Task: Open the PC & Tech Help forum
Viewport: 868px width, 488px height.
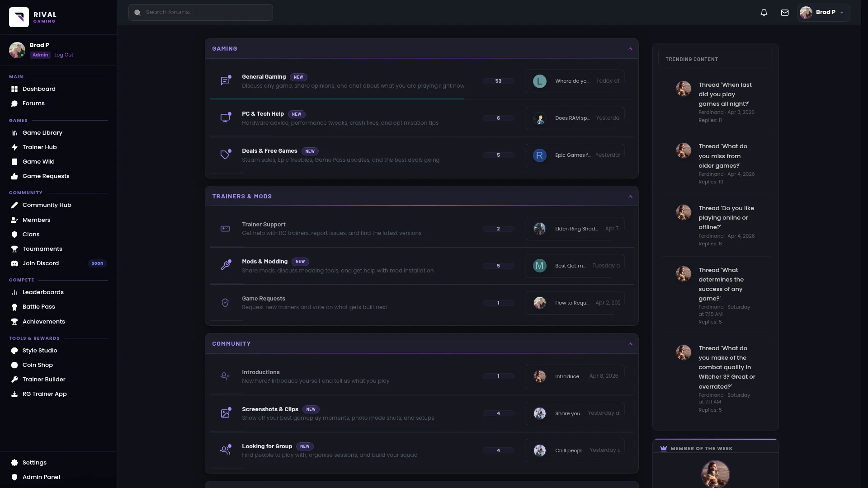Action: pos(263,114)
